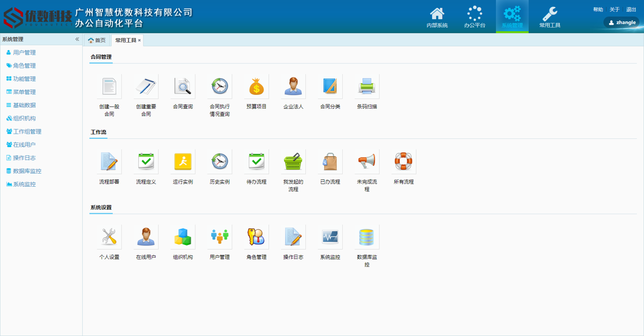Open the 角色管理 key icon
The width and height of the screenshot is (644, 336).
click(x=257, y=237)
